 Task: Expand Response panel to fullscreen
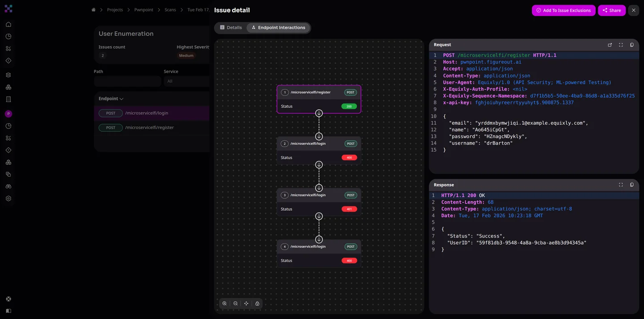tap(621, 185)
